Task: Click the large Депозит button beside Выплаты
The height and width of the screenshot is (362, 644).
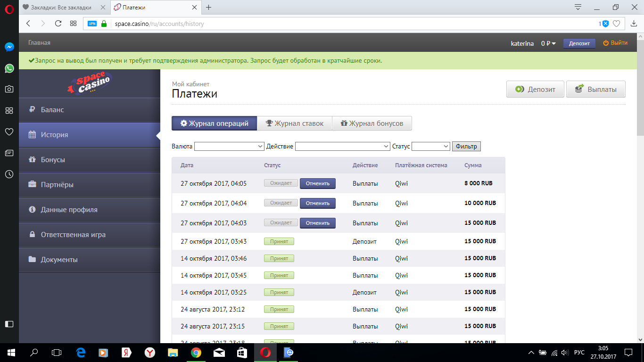Action: point(535,89)
